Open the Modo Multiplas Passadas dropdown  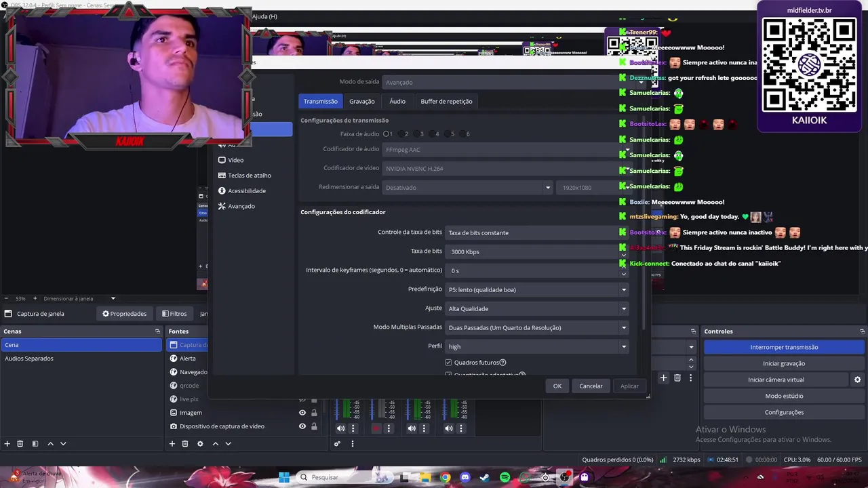[537, 327]
